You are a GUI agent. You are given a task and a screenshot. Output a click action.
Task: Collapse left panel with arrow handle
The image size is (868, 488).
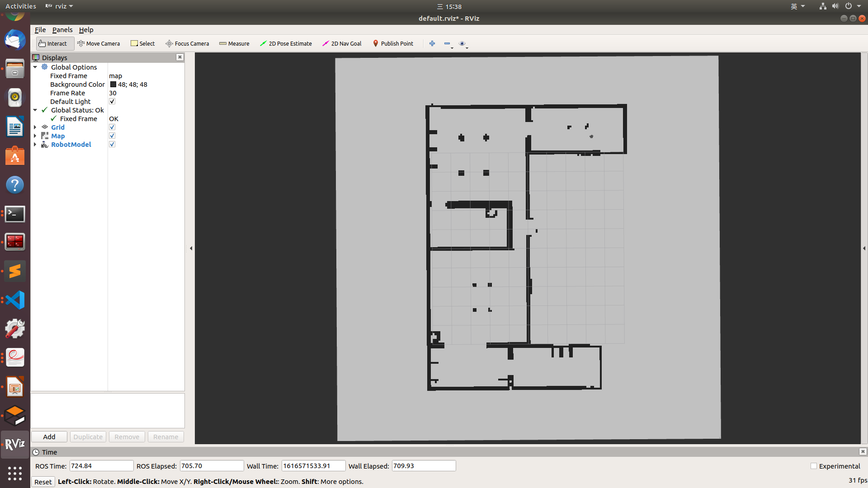(191, 248)
